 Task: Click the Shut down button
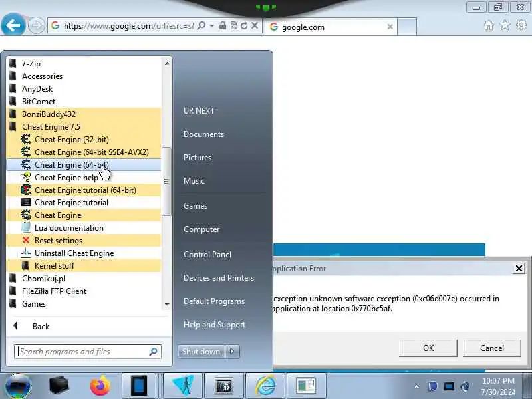tap(201, 352)
